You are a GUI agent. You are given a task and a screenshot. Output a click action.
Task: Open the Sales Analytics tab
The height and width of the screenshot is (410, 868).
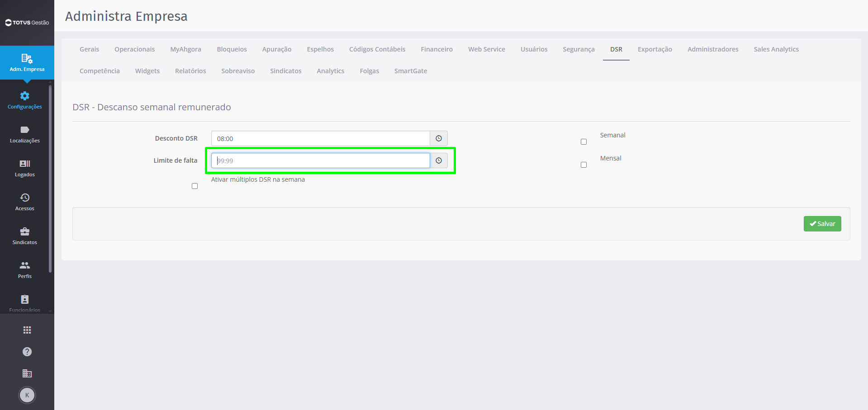(776, 49)
